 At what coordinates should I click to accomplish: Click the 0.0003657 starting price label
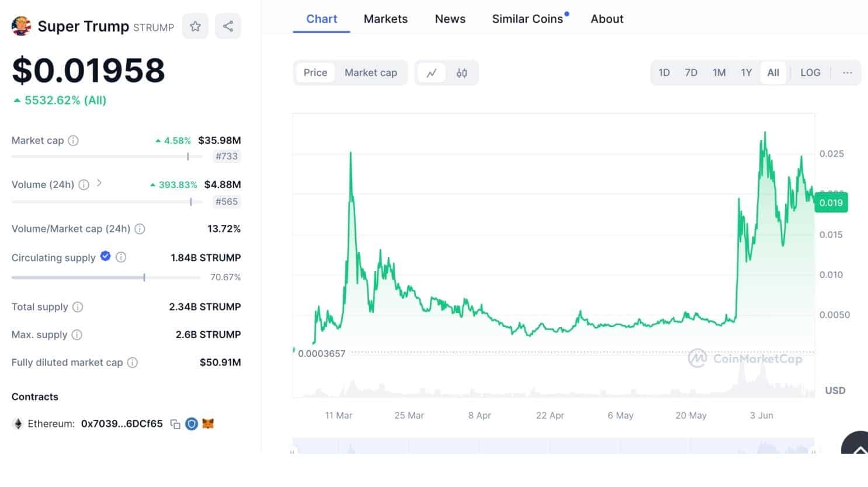321,353
